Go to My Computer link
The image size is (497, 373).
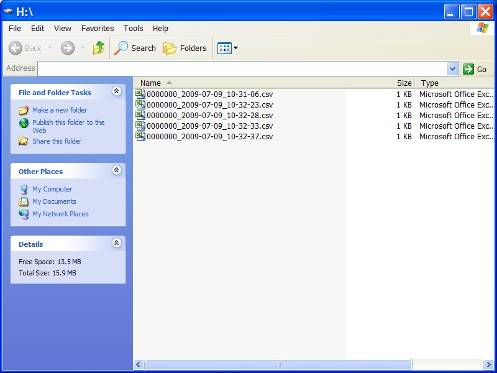tap(52, 189)
